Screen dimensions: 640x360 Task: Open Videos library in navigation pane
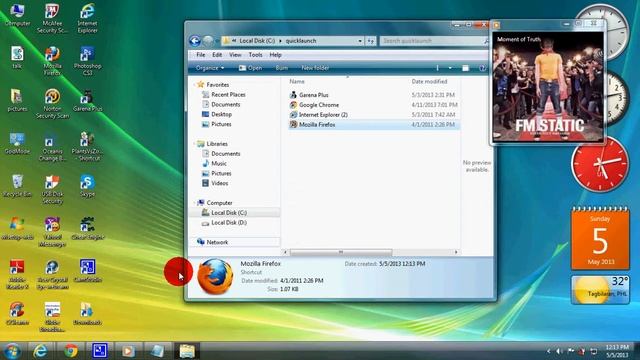coord(220,183)
